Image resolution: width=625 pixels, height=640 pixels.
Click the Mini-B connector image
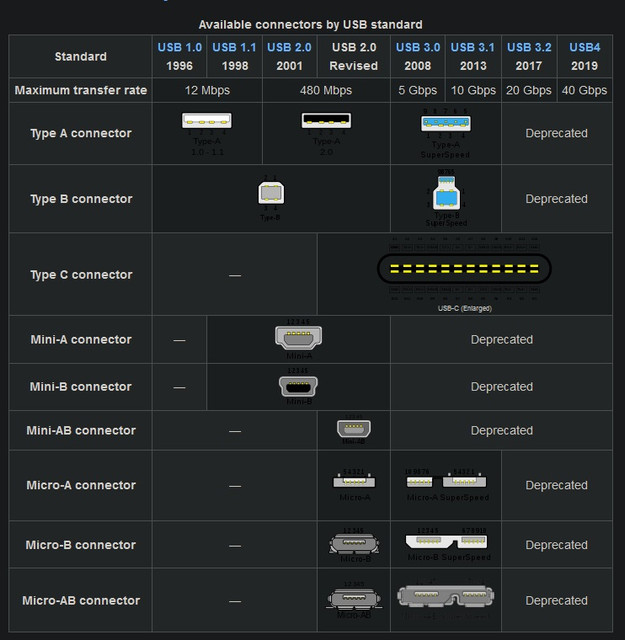point(298,386)
